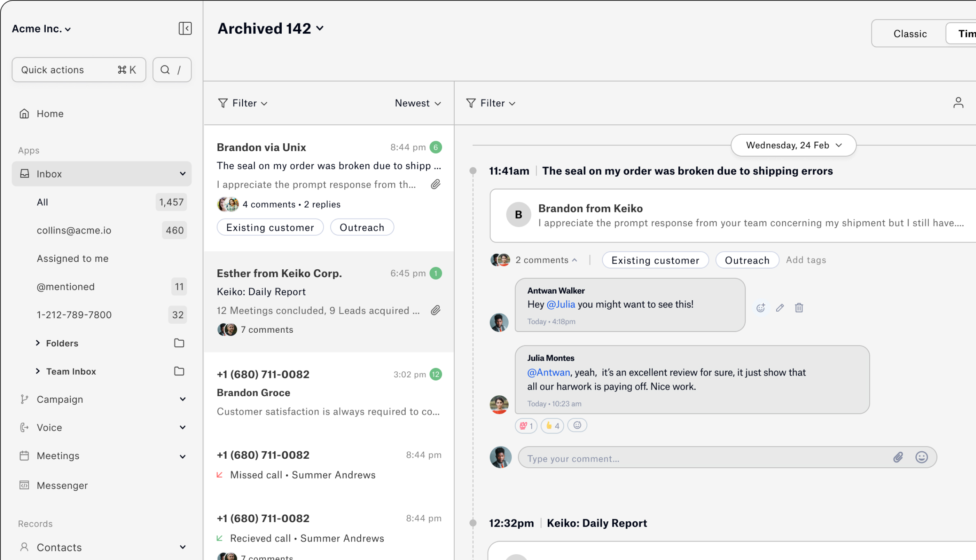Image resolution: width=976 pixels, height=560 pixels.
Task: Click the Outreach tag on Brandon's conversation
Action: tap(361, 227)
